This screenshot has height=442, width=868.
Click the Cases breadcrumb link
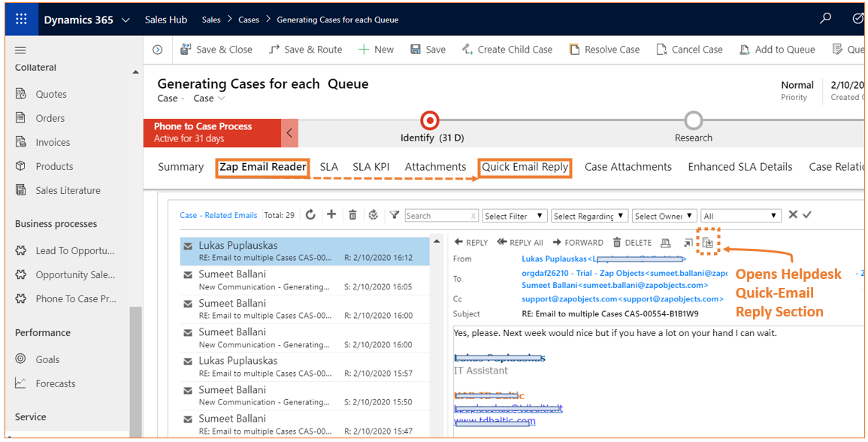coord(249,20)
